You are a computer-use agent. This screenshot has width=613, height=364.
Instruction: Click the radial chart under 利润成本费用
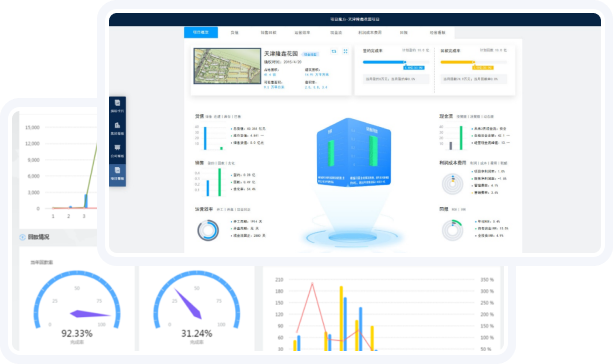(x=453, y=184)
